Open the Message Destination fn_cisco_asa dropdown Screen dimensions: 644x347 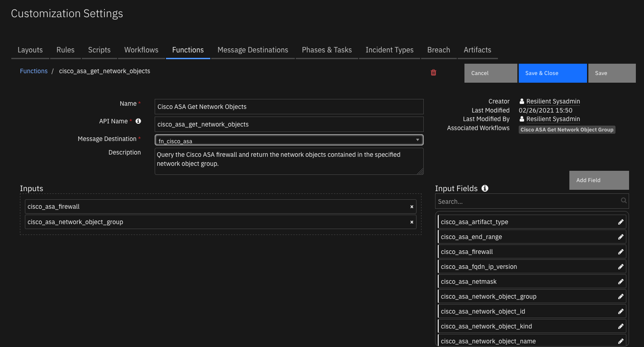(289, 140)
